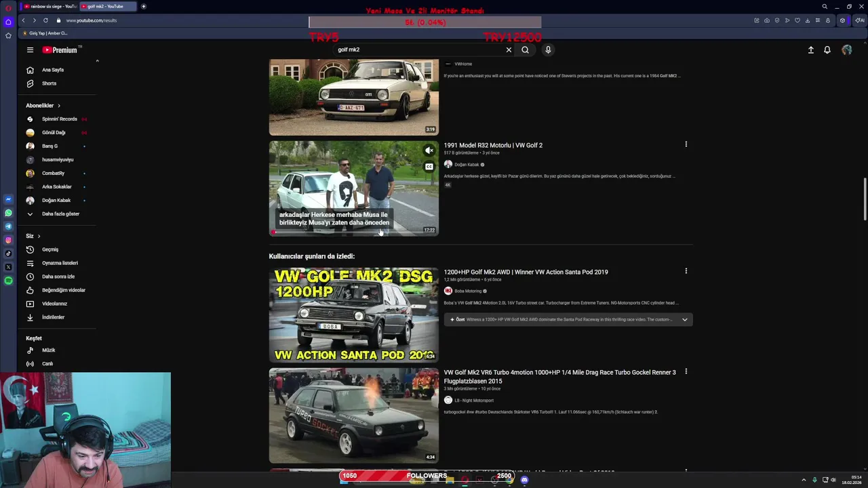The width and height of the screenshot is (868, 488).
Task: Click Opera sidebar Instagram icon
Action: pyautogui.click(x=8, y=240)
